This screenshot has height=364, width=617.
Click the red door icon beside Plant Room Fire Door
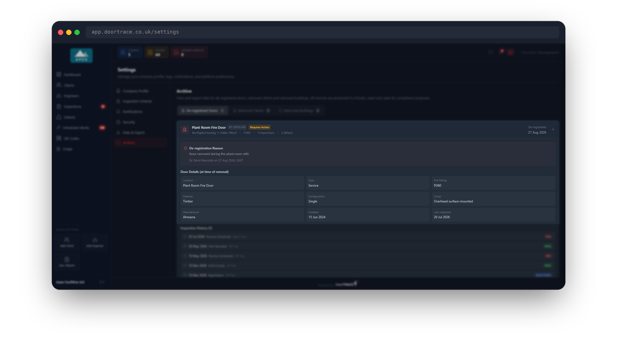pos(185,130)
